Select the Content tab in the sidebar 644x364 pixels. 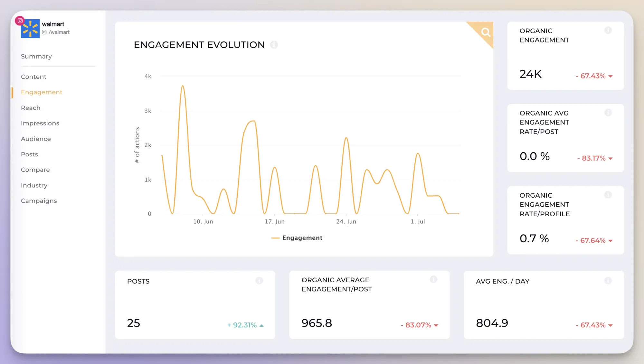click(x=33, y=77)
